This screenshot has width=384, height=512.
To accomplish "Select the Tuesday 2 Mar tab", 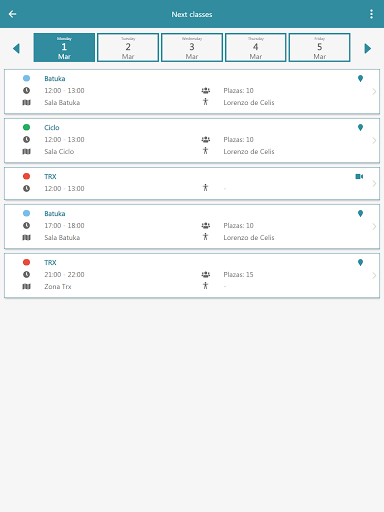I will tap(128, 47).
